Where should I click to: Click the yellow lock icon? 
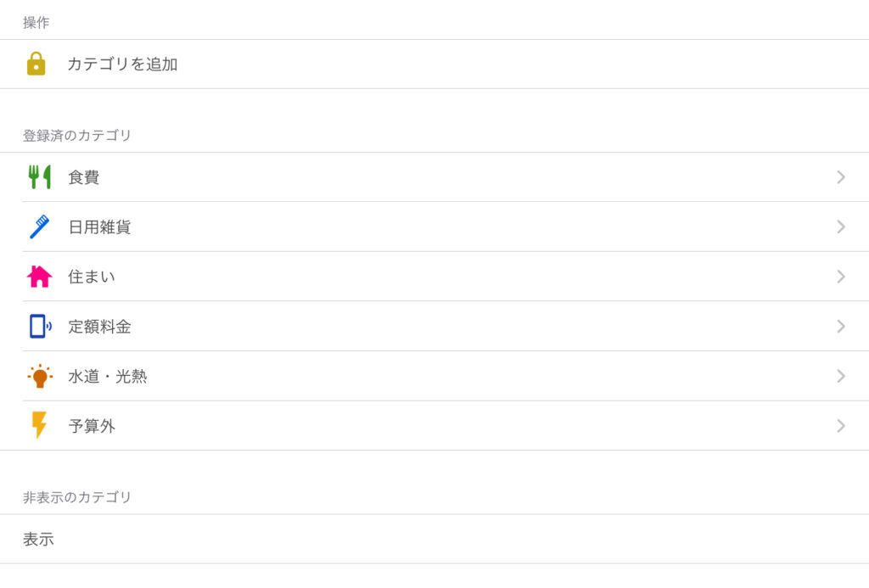click(36, 64)
